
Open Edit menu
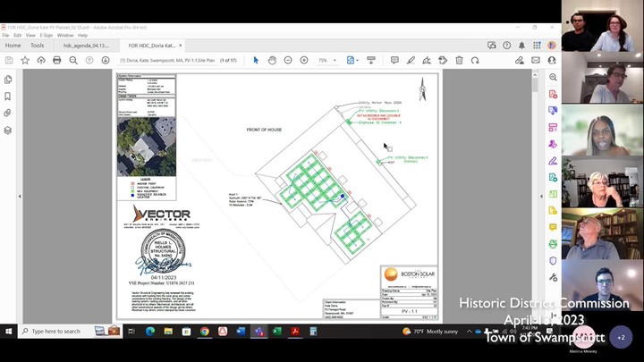tap(17, 35)
